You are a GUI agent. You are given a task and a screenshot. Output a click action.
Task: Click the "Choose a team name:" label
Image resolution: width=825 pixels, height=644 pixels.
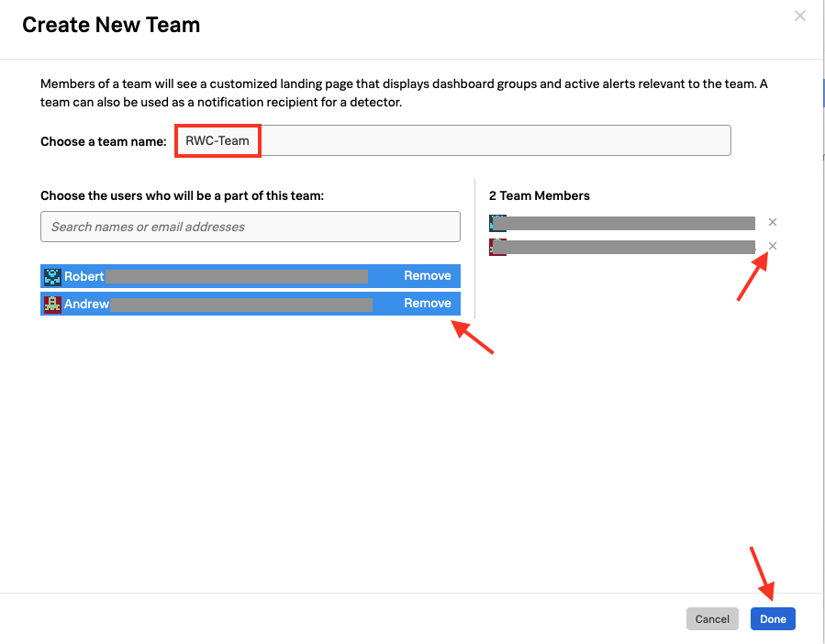[104, 142]
